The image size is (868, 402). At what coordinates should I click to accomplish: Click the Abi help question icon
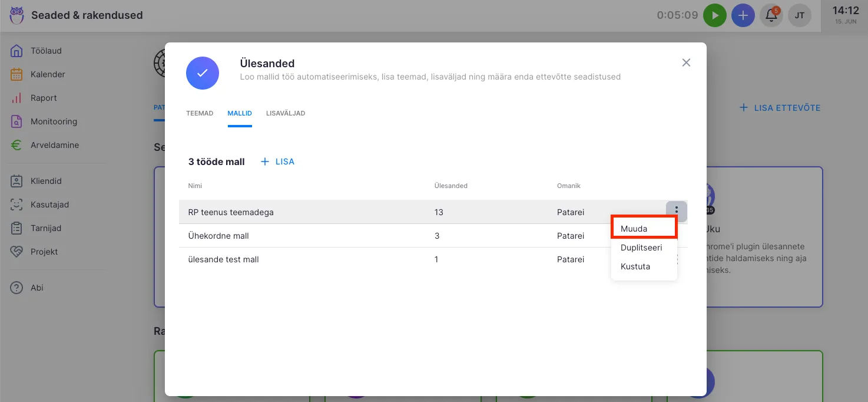click(x=16, y=288)
